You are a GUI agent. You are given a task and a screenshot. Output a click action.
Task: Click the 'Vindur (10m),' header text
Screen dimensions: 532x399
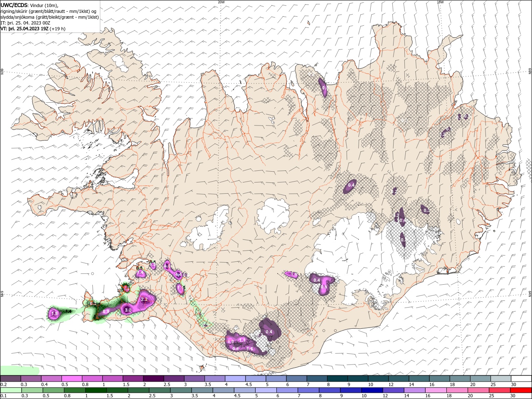click(x=44, y=5)
